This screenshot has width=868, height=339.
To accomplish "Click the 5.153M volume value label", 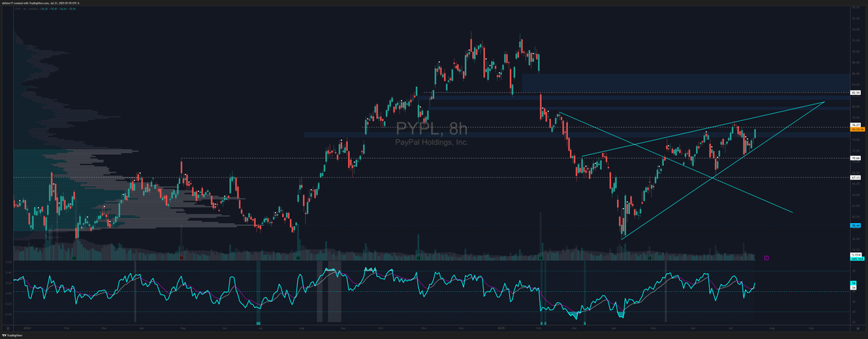I will point(856,254).
